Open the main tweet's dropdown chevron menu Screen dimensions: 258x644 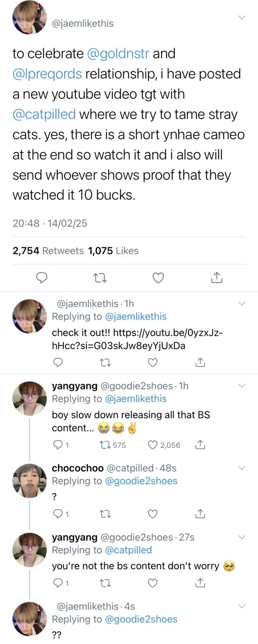242,17
